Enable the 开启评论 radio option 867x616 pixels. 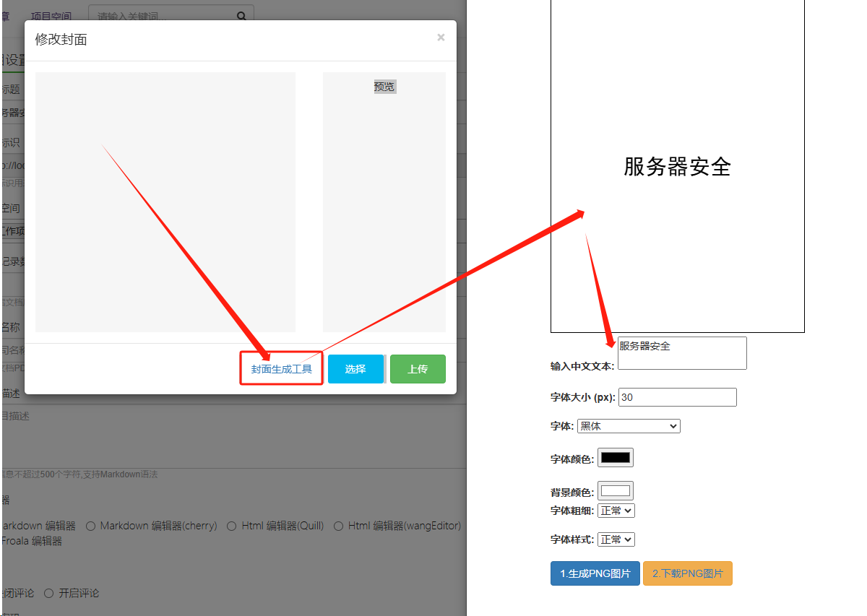49,593
